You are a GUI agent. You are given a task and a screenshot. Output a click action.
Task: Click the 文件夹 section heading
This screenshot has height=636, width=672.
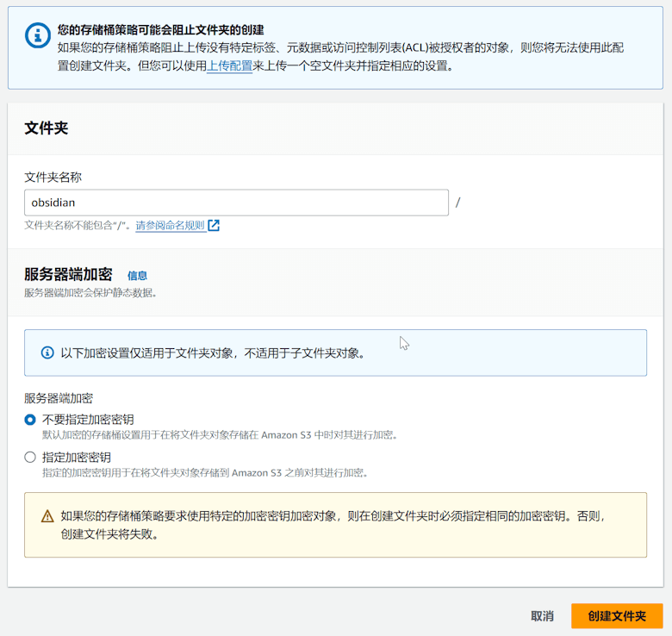tap(47, 128)
